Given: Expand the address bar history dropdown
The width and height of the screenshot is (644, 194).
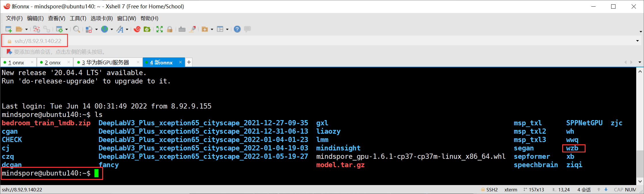Looking at the screenshot, I should 637,41.
